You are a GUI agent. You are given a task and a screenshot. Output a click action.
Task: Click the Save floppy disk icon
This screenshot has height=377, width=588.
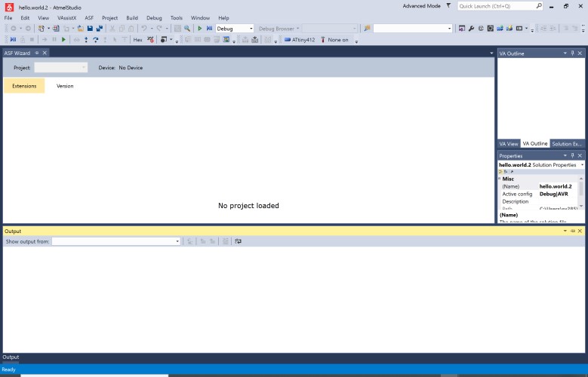click(90, 29)
